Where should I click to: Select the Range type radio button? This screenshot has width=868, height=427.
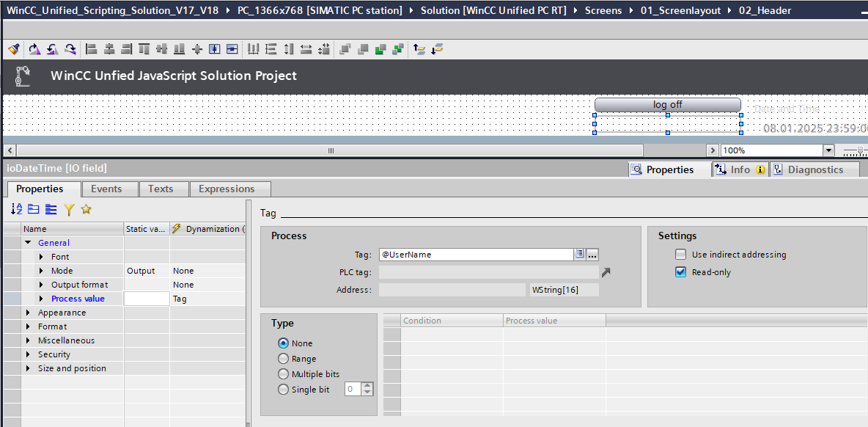click(x=283, y=359)
